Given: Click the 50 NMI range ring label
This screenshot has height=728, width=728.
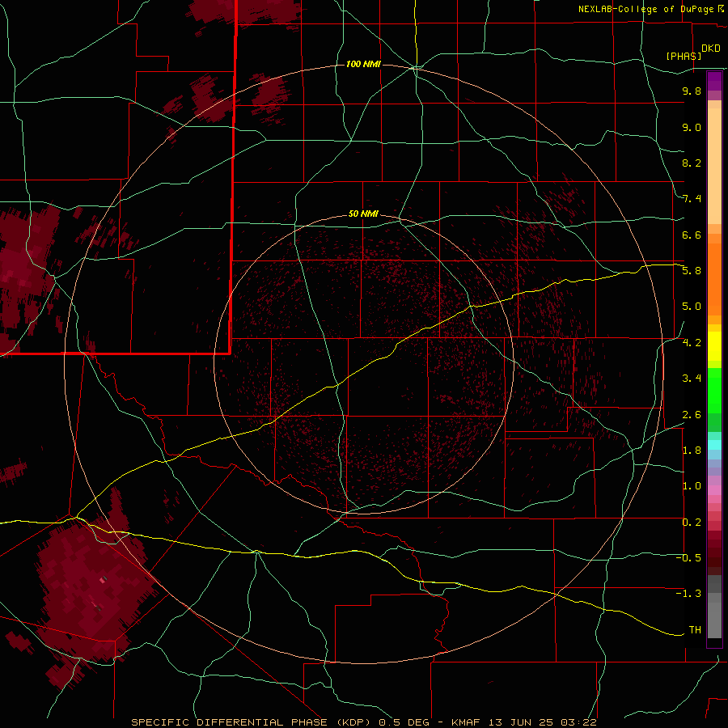Looking at the screenshot, I should click(363, 214).
